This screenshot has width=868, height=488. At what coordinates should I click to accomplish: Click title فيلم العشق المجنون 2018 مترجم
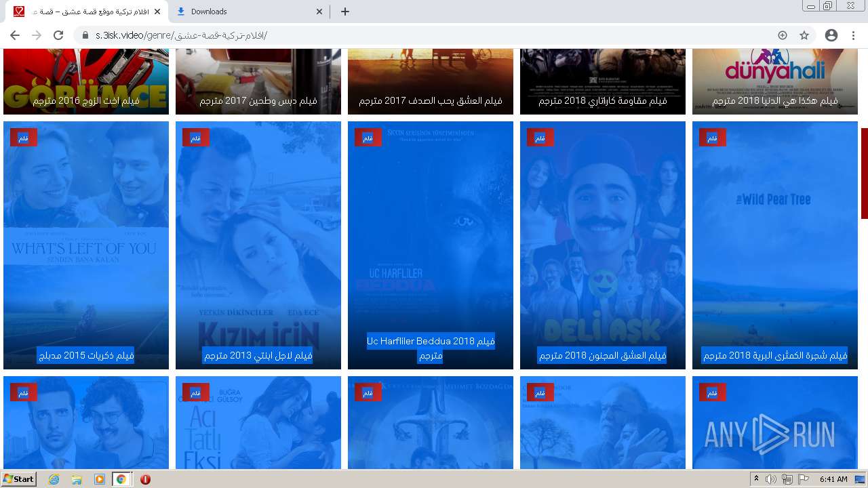point(603,355)
